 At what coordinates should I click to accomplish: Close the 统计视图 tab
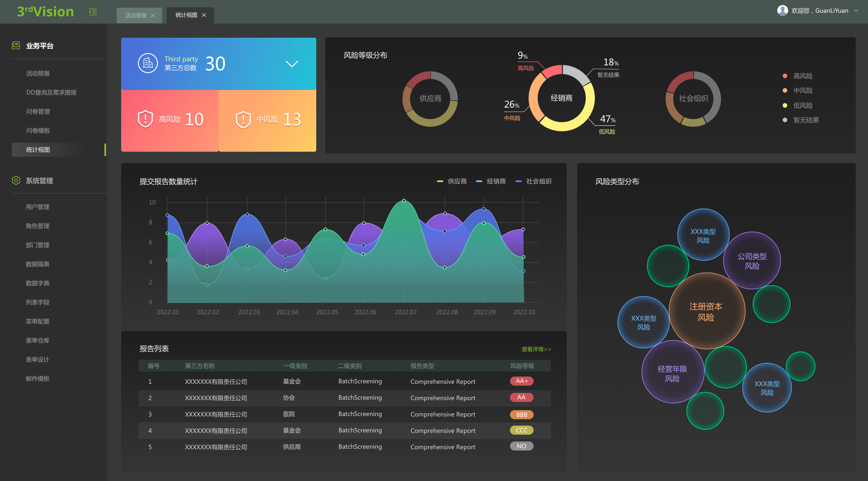click(204, 15)
